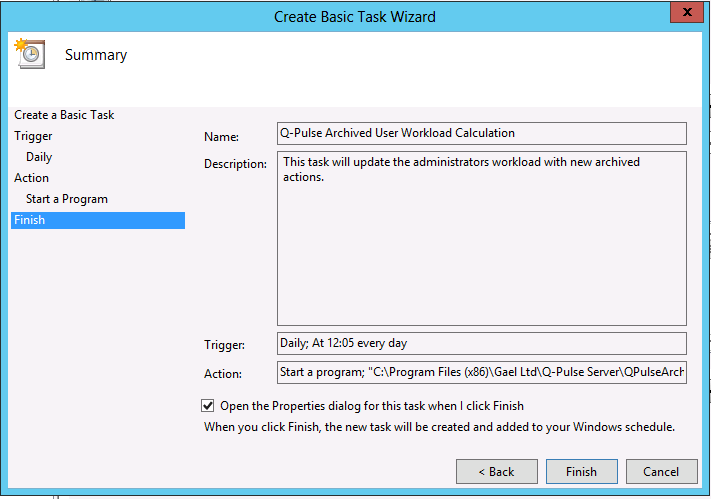Select the Create a Basic Task step

(x=64, y=115)
